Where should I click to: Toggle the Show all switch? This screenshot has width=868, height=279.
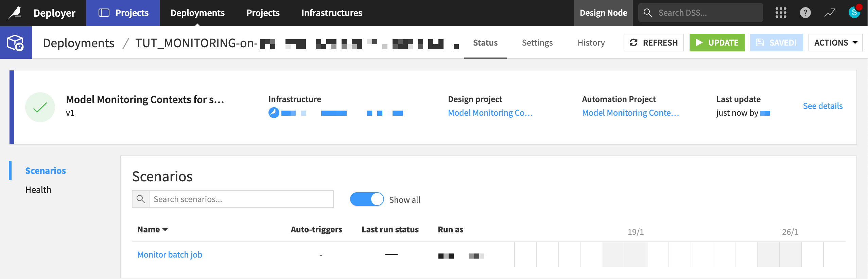(x=367, y=199)
